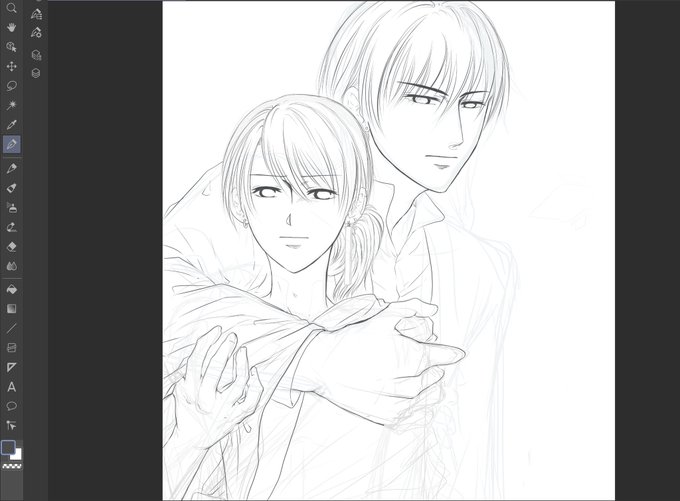Viewport: 680px width, 501px height.
Task: Select the Operation object tool
Action: 11,47
